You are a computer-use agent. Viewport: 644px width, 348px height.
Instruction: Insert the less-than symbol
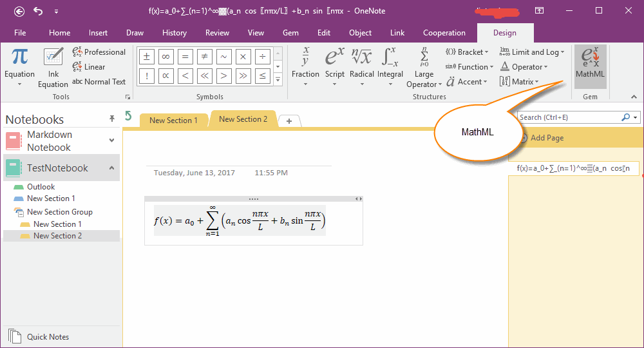tap(185, 76)
